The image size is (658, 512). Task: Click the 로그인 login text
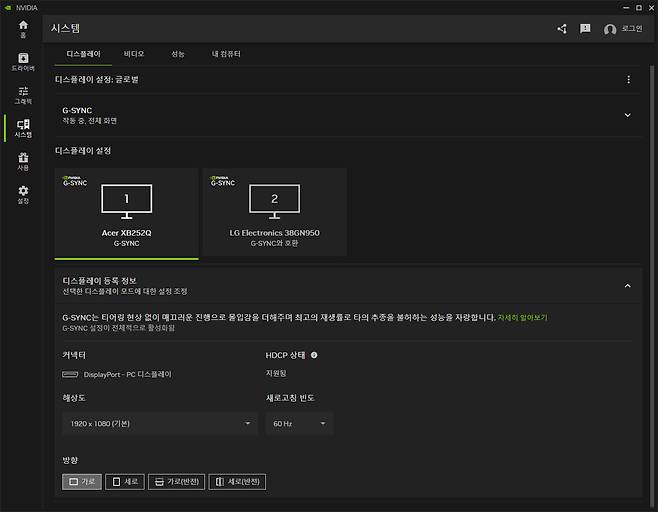coord(632,29)
